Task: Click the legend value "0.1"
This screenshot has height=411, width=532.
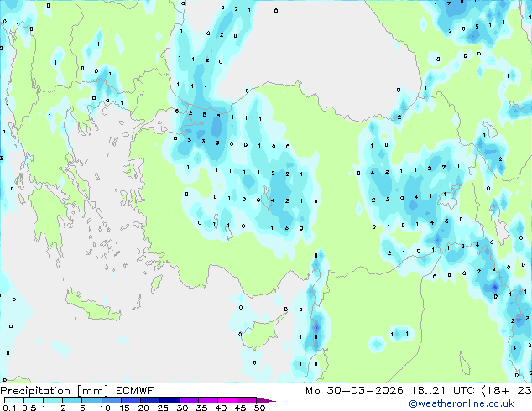Action: [9, 408]
